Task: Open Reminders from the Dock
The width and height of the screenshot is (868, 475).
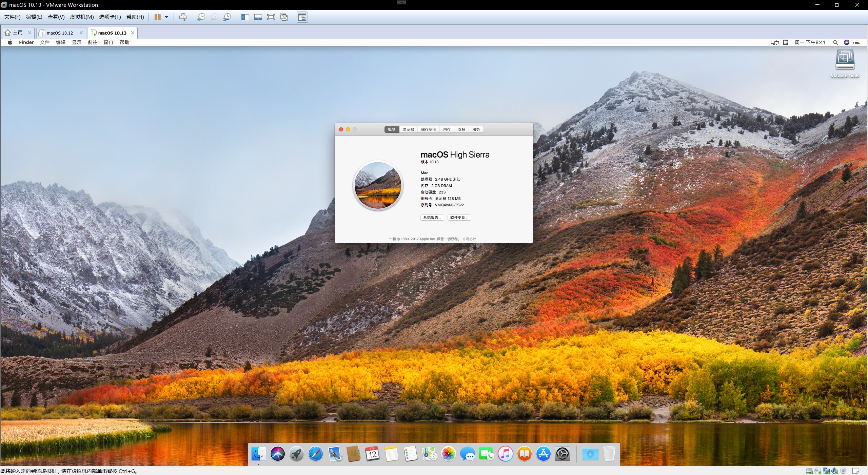Action: pos(411,454)
